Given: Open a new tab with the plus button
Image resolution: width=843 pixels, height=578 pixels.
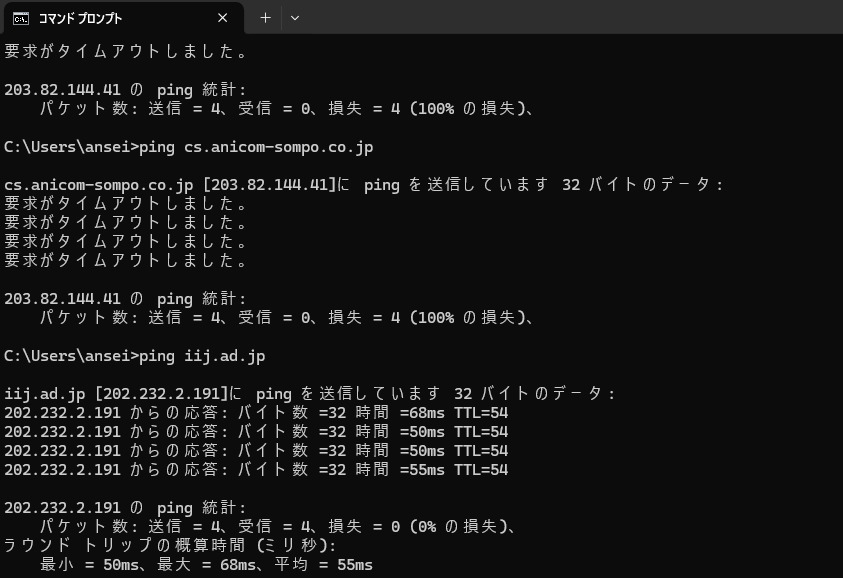Looking at the screenshot, I should [266, 18].
